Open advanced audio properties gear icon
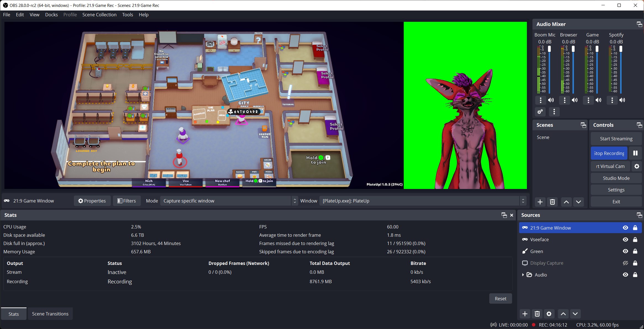Screen dimensions: 644x329 540,112
